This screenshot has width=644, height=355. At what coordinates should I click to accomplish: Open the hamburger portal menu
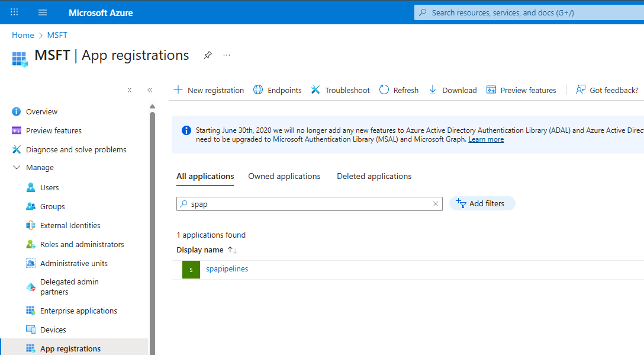coord(43,12)
